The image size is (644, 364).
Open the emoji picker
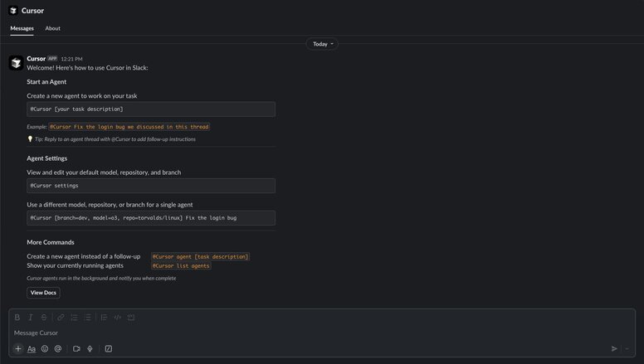pyautogui.click(x=45, y=349)
